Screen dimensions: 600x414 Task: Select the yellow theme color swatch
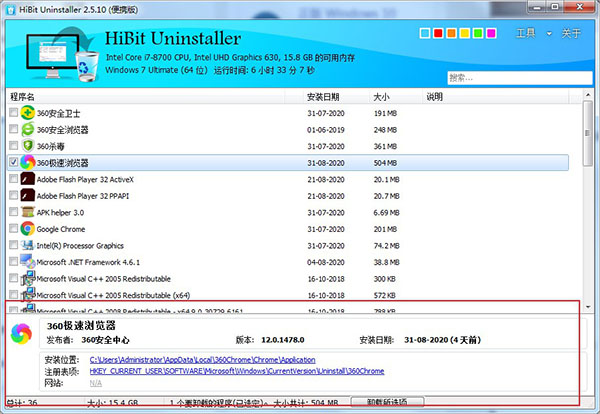465,33
